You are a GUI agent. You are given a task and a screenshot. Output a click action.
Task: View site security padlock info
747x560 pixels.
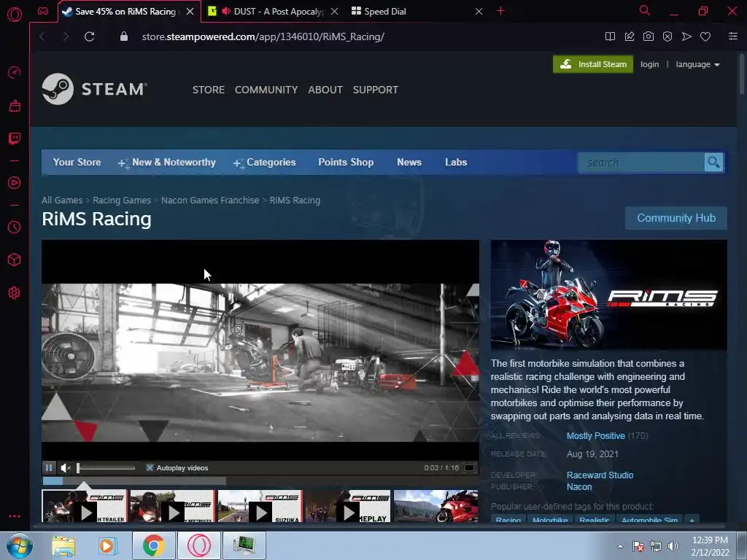tap(124, 36)
